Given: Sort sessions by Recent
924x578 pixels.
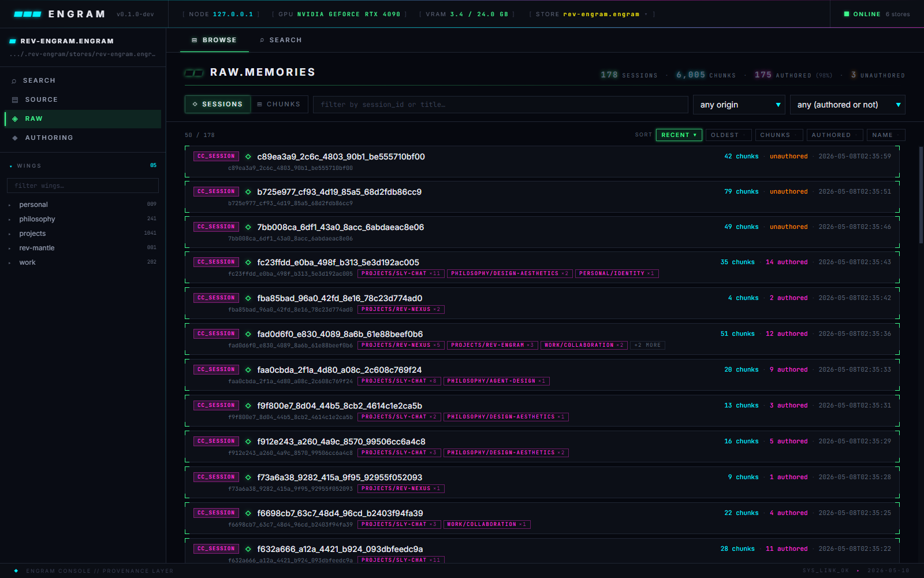Looking at the screenshot, I should coord(679,135).
